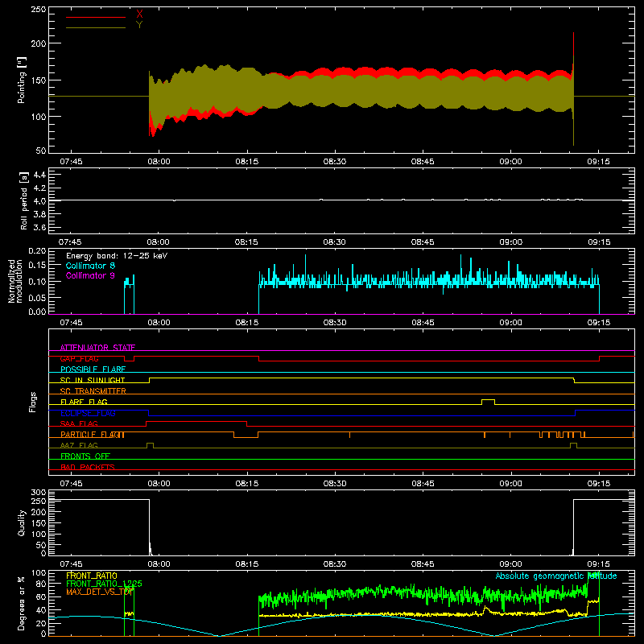This screenshot has height=644, width=644.
Task: Click the Absolute geomagnetic latitude label
Action: click(556, 576)
